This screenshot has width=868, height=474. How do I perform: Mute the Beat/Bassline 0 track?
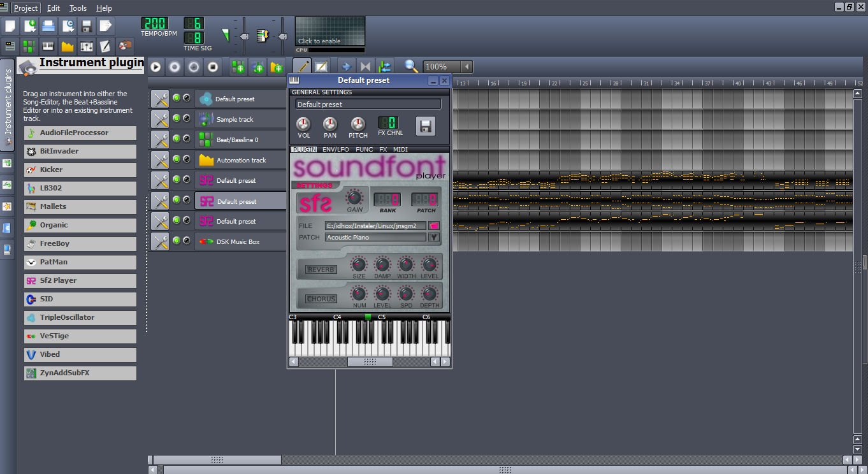[177, 139]
